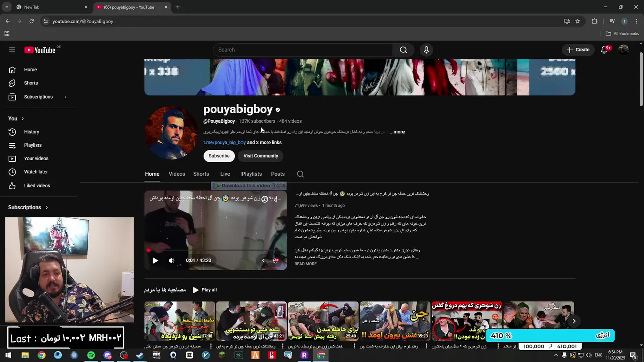
Task: Click Play all for the shelf
Action: tap(205, 290)
